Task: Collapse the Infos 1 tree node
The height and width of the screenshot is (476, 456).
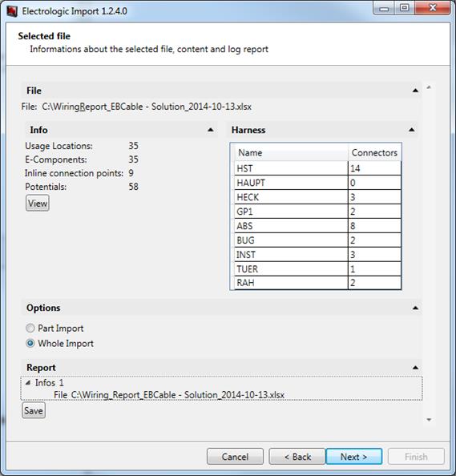Action: (28, 382)
